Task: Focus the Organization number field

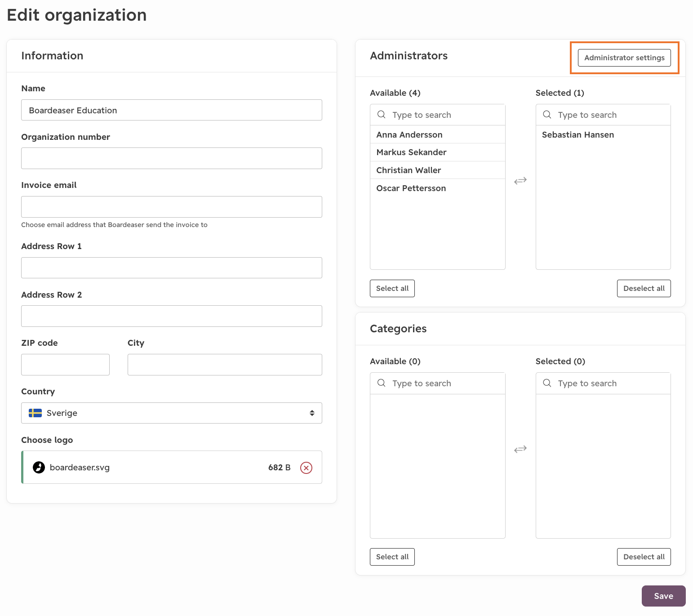Action: click(172, 158)
